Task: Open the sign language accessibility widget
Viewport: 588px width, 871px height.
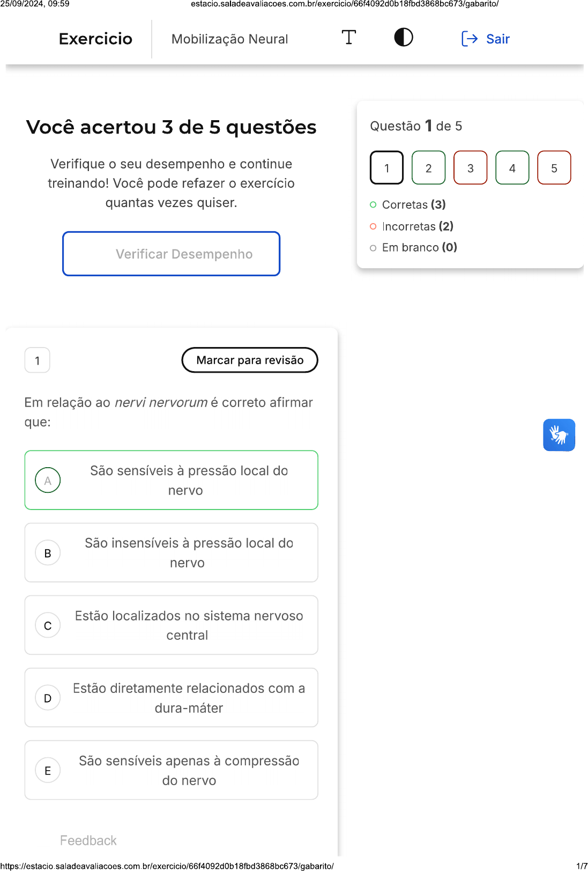Action: click(x=559, y=435)
